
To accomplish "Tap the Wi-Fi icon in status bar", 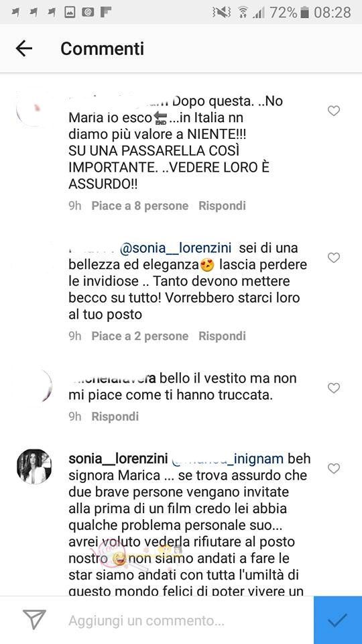I will pyautogui.click(x=243, y=13).
